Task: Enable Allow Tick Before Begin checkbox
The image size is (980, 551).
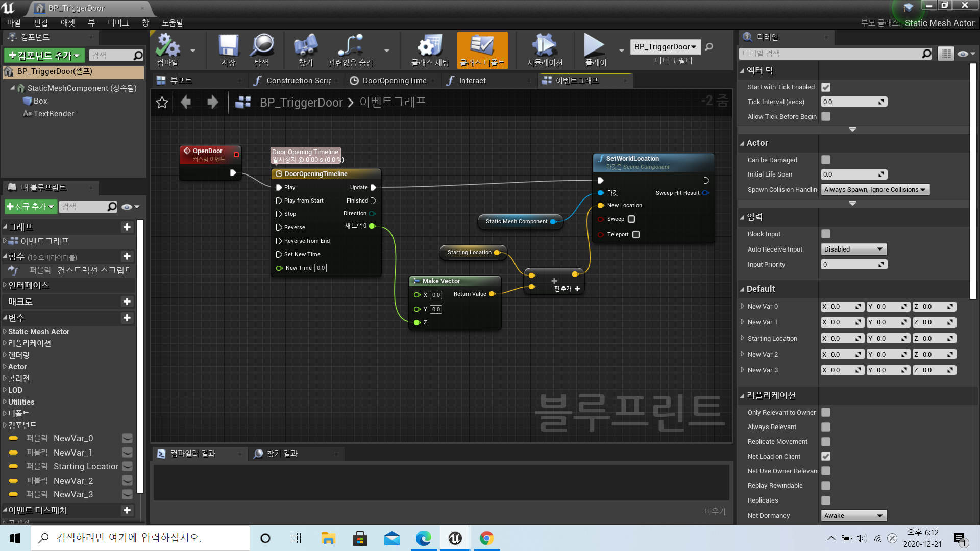Action: click(x=826, y=116)
